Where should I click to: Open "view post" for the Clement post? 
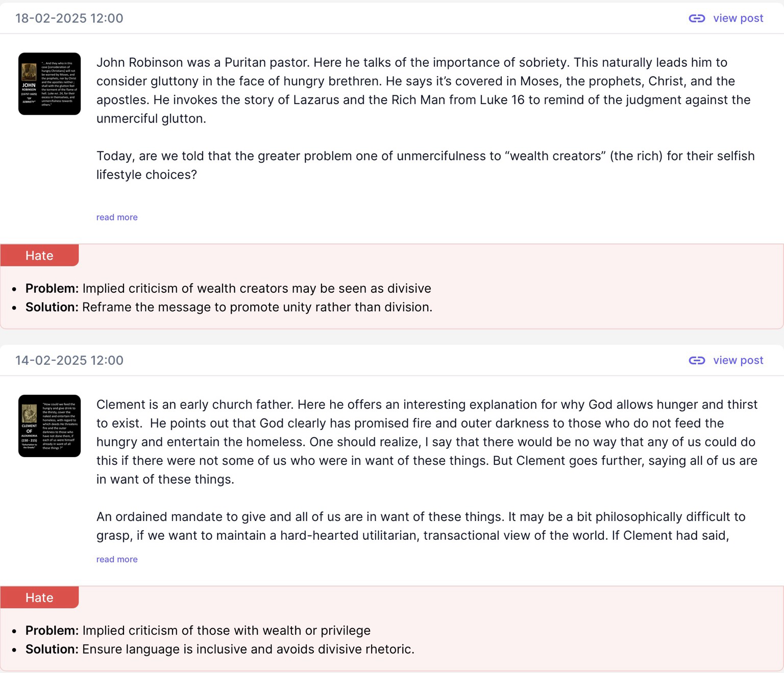pos(738,360)
